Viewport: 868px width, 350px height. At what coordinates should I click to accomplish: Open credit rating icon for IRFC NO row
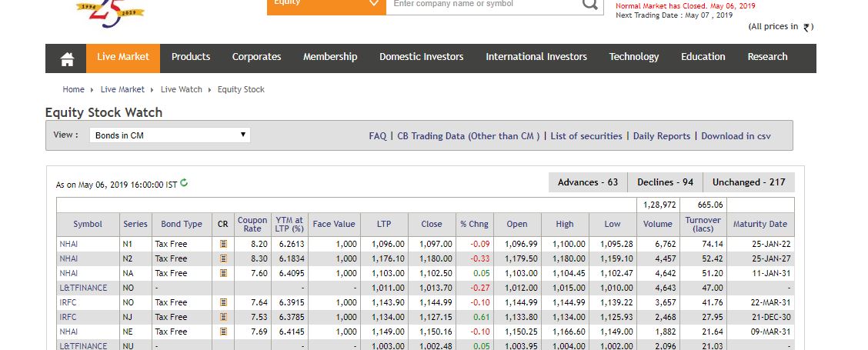point(223,302)
